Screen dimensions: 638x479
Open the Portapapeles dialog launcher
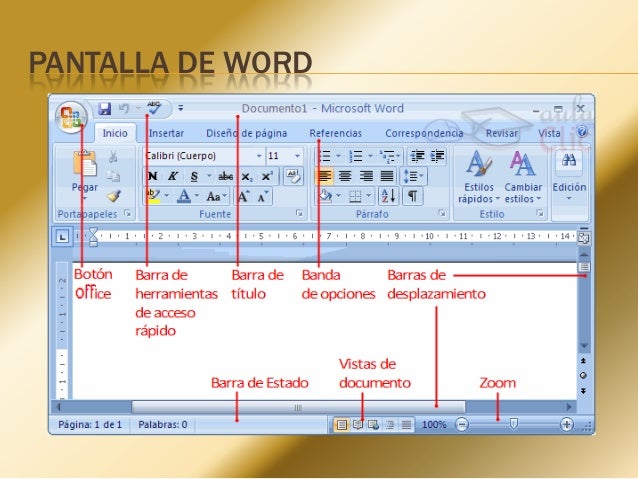(127, 213)
